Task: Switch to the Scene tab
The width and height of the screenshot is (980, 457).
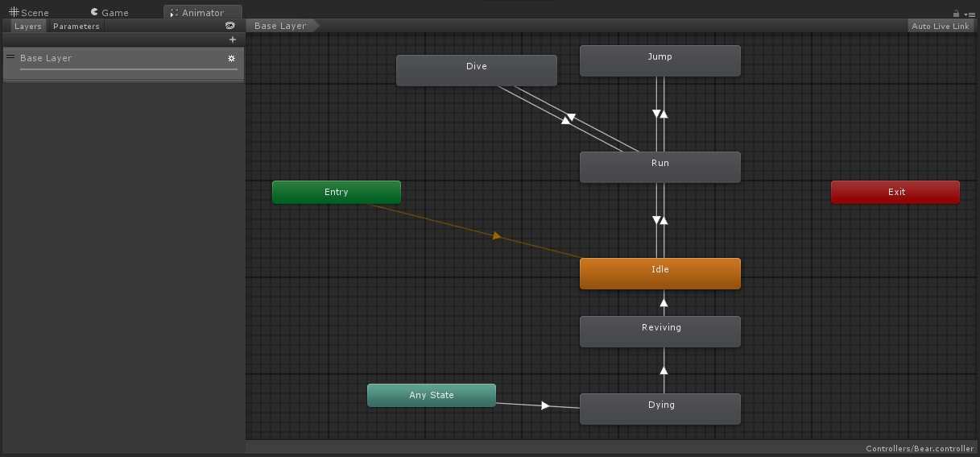Action: click(x=29, y=13)
